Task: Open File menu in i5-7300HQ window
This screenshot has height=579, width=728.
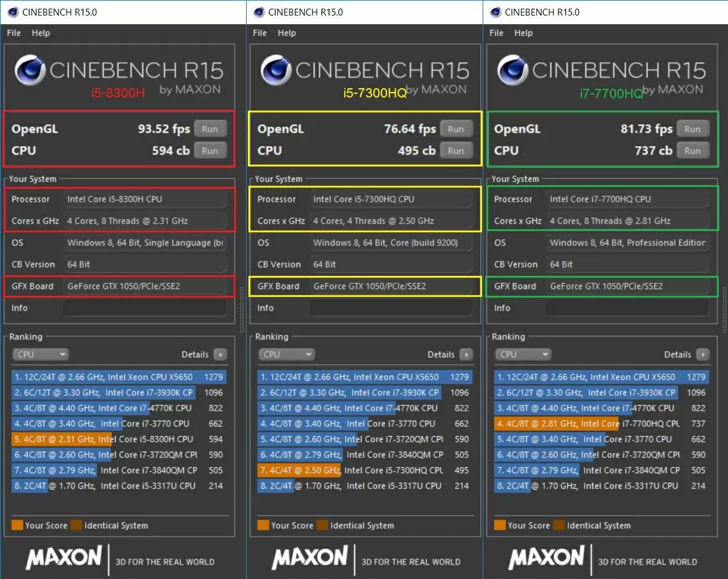Action: pos(260,33)
